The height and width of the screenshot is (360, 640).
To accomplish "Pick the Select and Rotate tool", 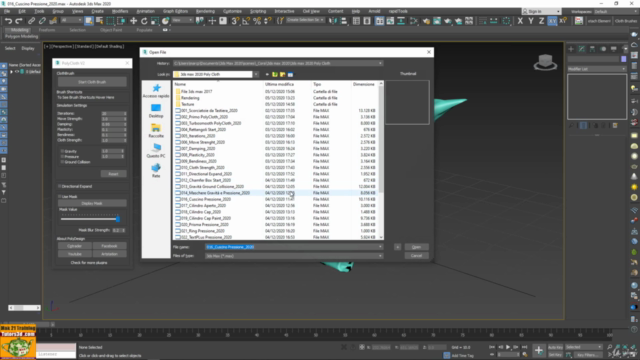I will pyautogui.click(x=144, y=21).
